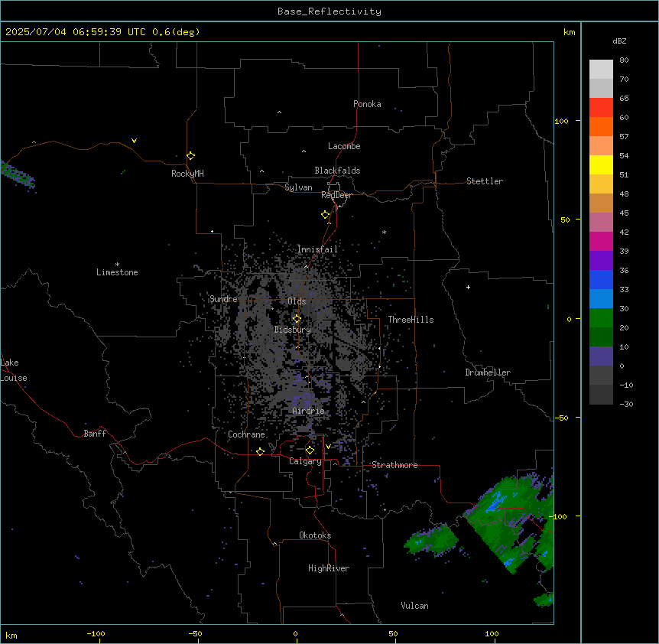Click the small green echo southeast of Strathmore
This screenshot has height=644, width=659.
pyautogui.click(x=430, y=541)
